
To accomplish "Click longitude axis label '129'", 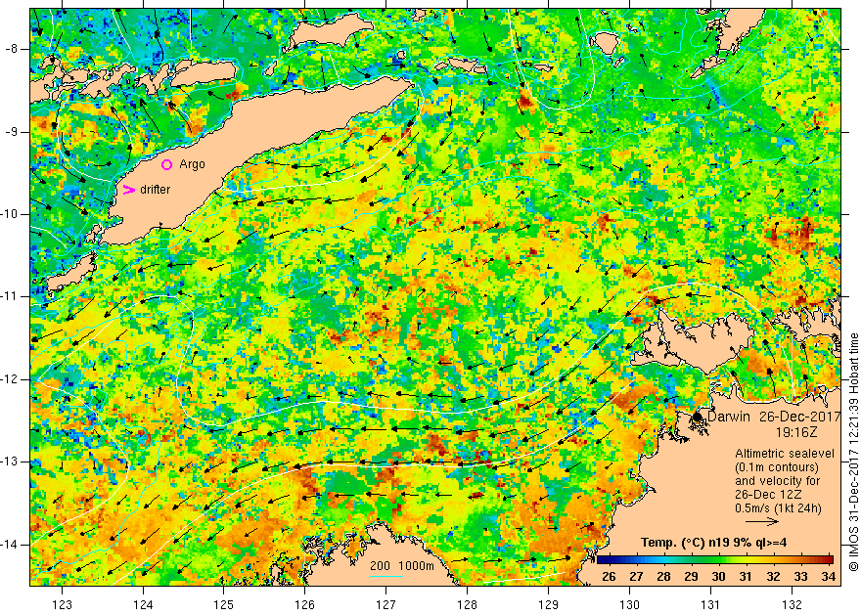I will (x=548, y=604).
